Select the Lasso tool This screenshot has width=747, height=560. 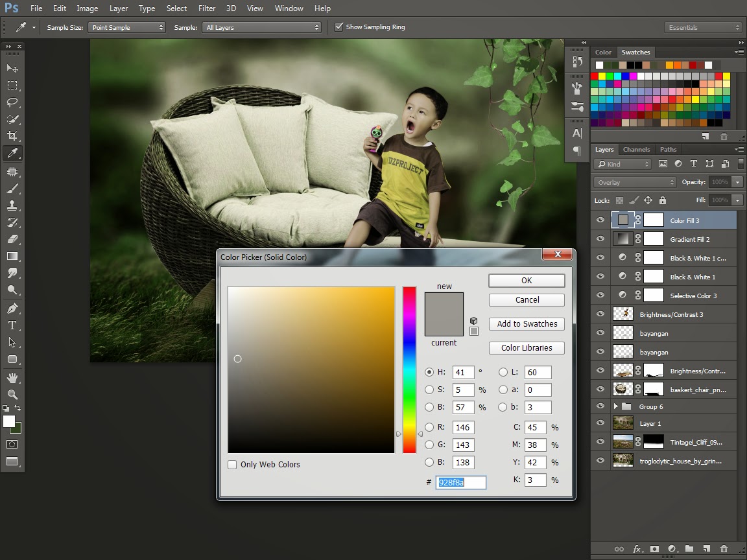pos(12,102)
